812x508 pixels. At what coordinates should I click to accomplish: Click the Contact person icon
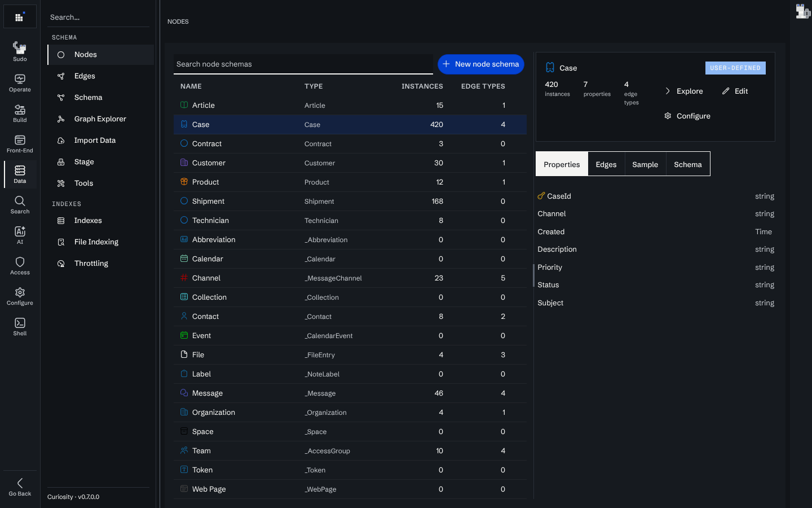[184, 316]
